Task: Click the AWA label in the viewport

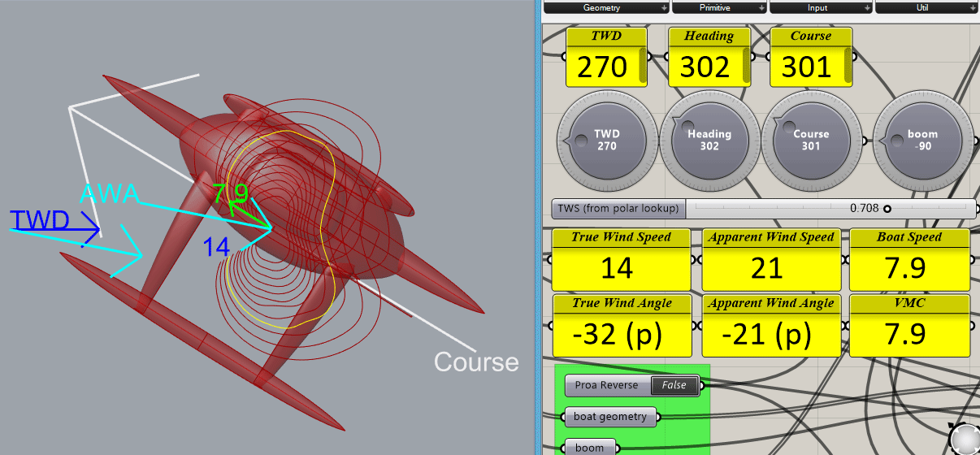Action: 110,193
